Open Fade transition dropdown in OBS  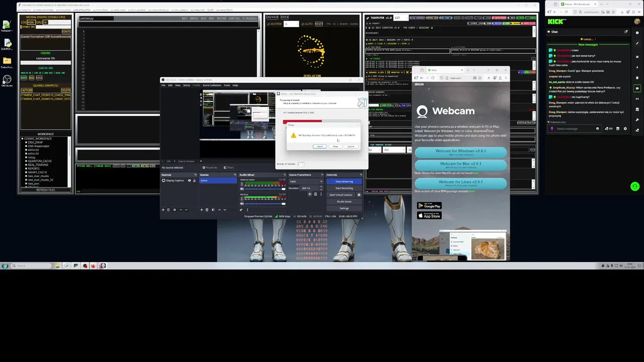(x=306, y=182)
